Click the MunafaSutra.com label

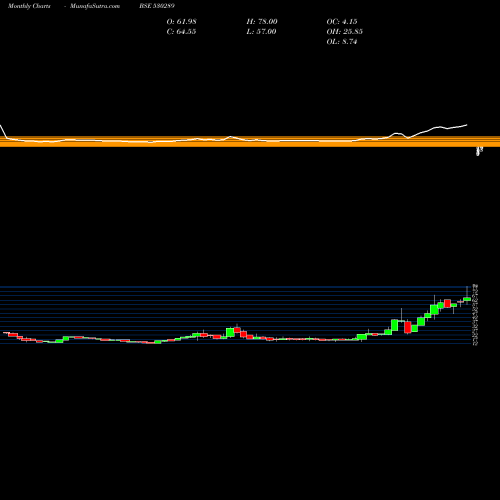point(95,6)
